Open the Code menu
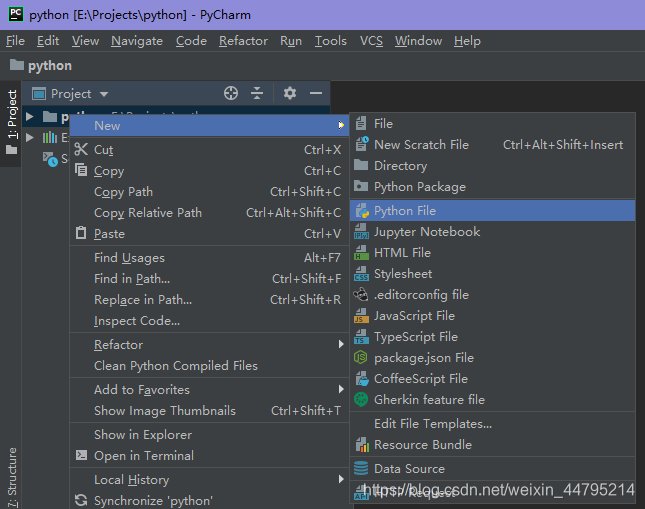 pos(191,41)
